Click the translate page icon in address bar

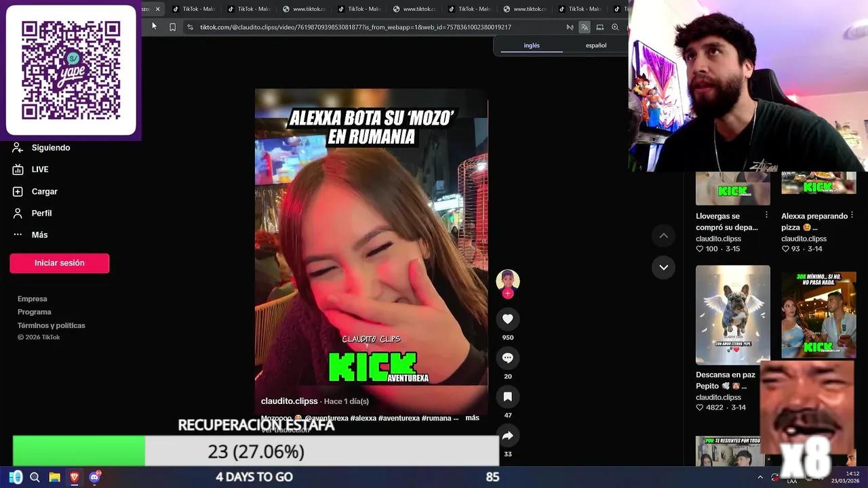(585, 27)
